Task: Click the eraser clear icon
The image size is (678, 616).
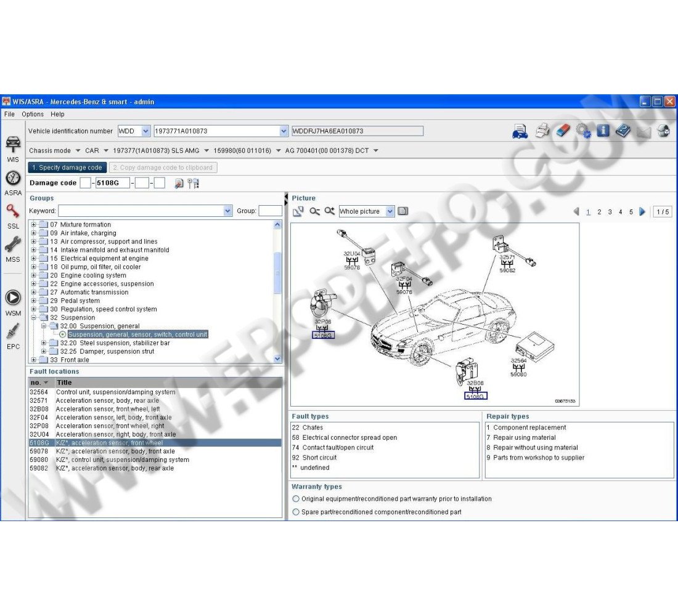Action: [x=563, y=131]
